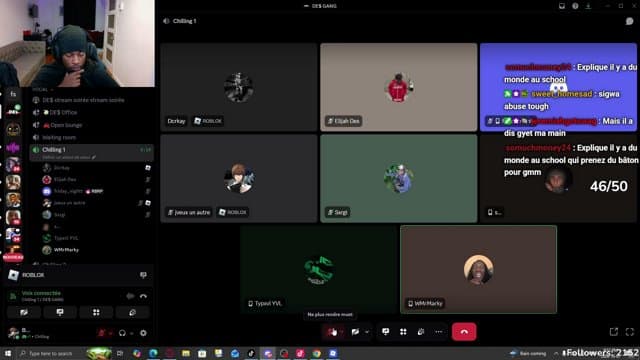
Task: Open soundboard in call bar
Action: [x=421, y=332]
